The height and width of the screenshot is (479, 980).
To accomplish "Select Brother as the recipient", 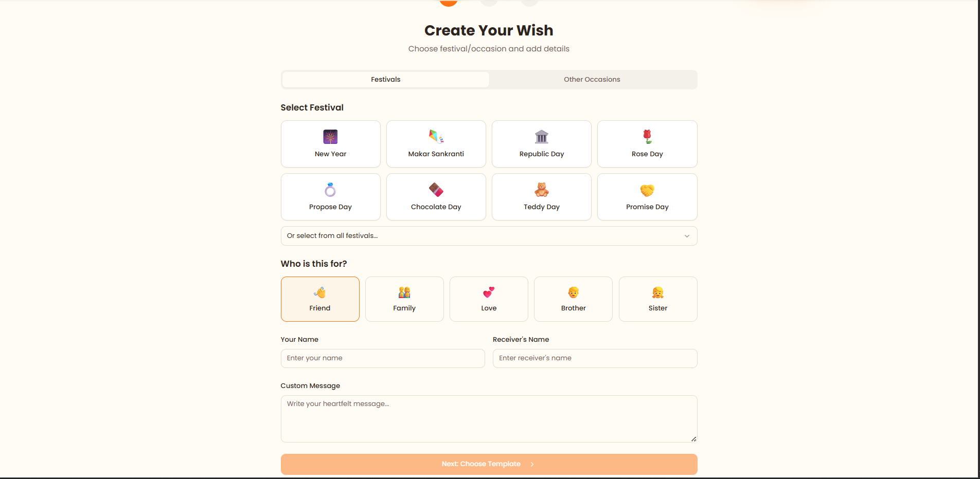I will click(x=573, y=299).
